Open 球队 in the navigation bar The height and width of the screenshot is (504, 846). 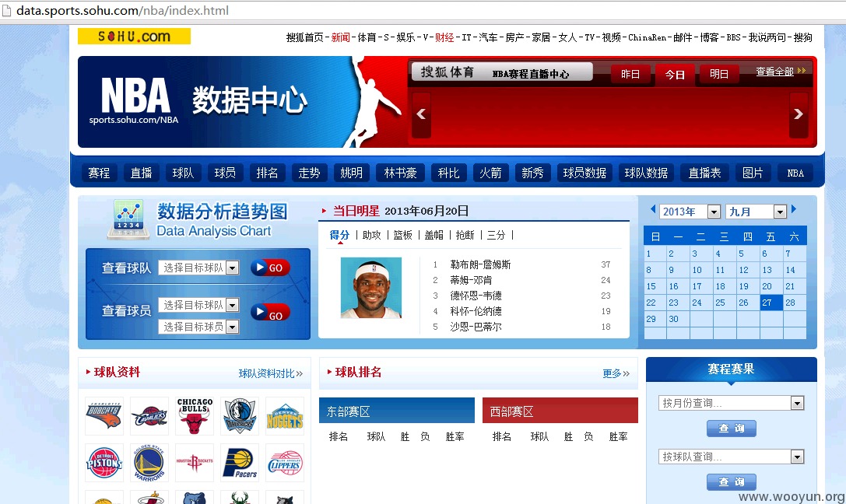point(183,173)
